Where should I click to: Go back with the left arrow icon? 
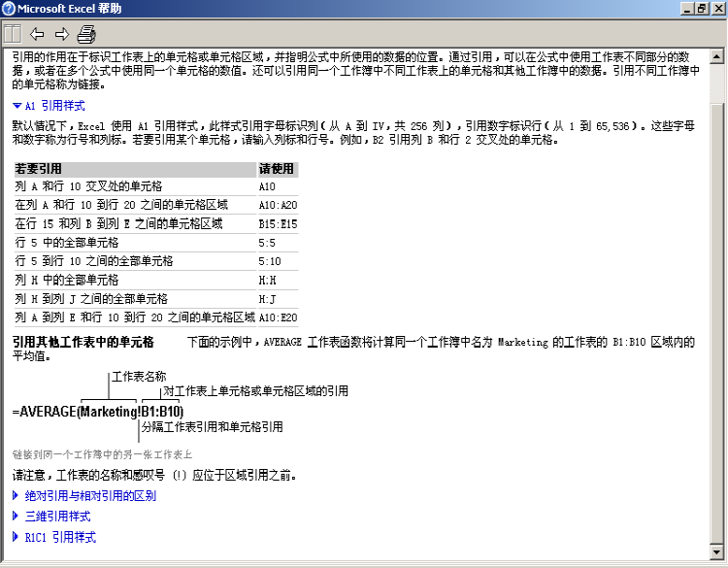[37, 34]
